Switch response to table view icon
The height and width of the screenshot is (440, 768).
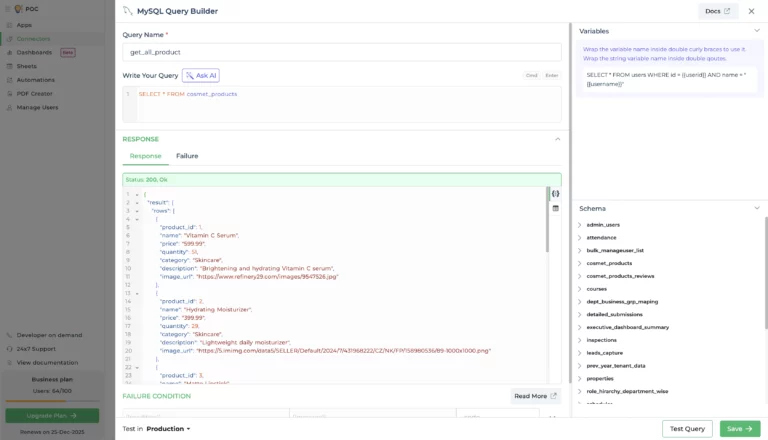(555, 209)
